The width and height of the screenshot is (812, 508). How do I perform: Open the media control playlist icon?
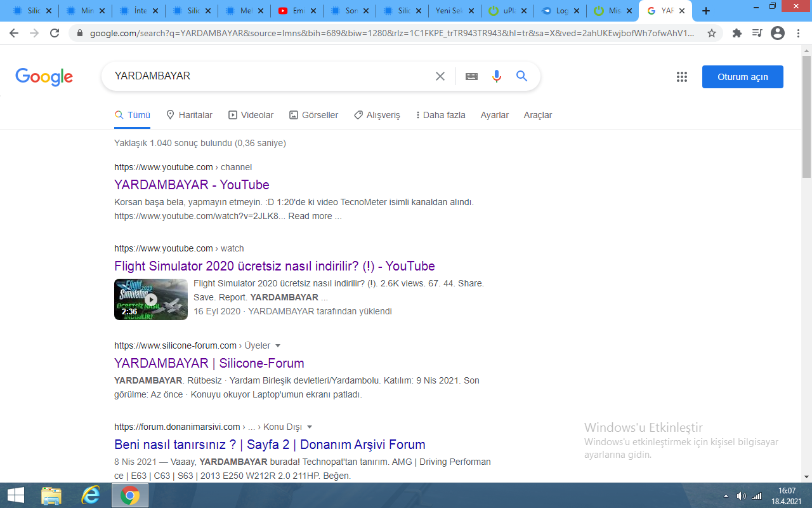coord(757,34)
